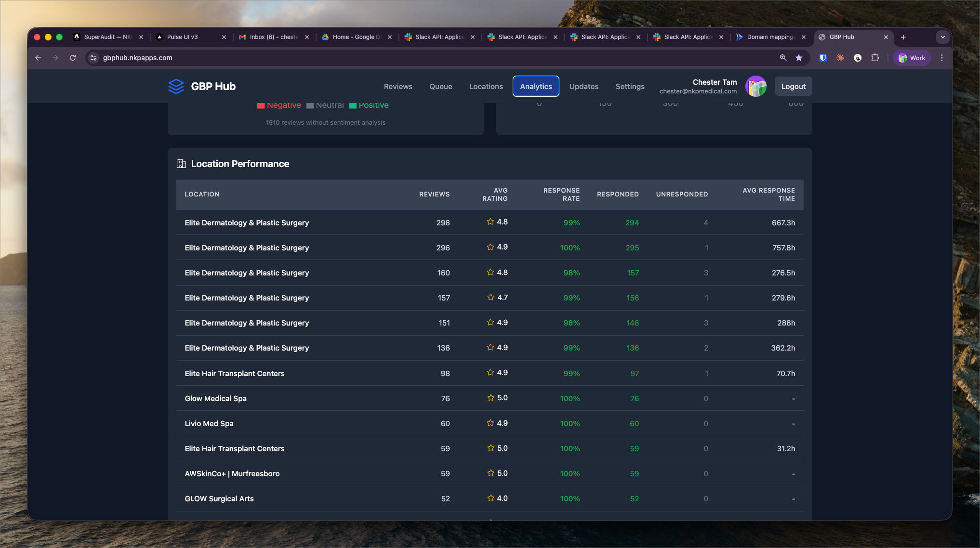This screenshot has height=548, width=980.
Task: Switch to the Pulse UI v3 tab
Action: tap(182, 37)
